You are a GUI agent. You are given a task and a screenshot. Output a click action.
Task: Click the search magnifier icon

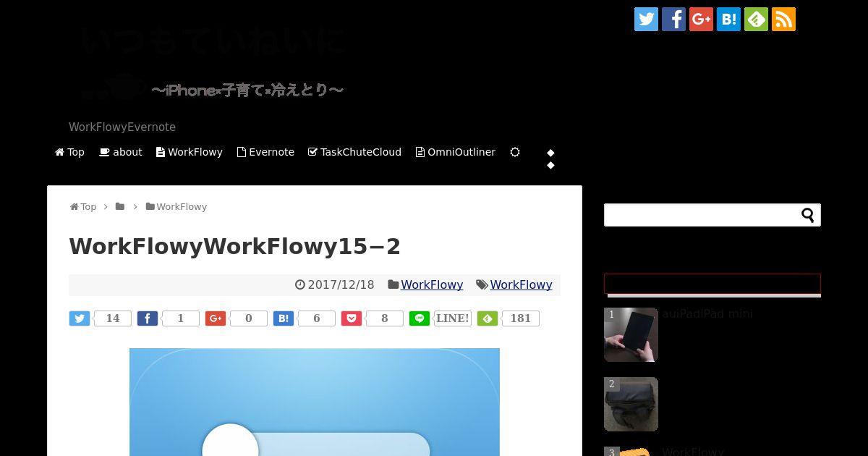808,215
